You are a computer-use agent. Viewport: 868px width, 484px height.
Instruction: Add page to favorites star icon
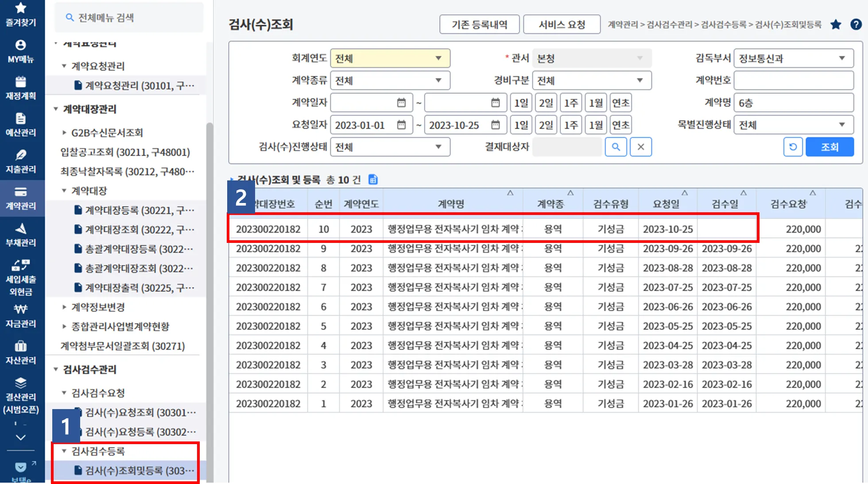[836, 25]
